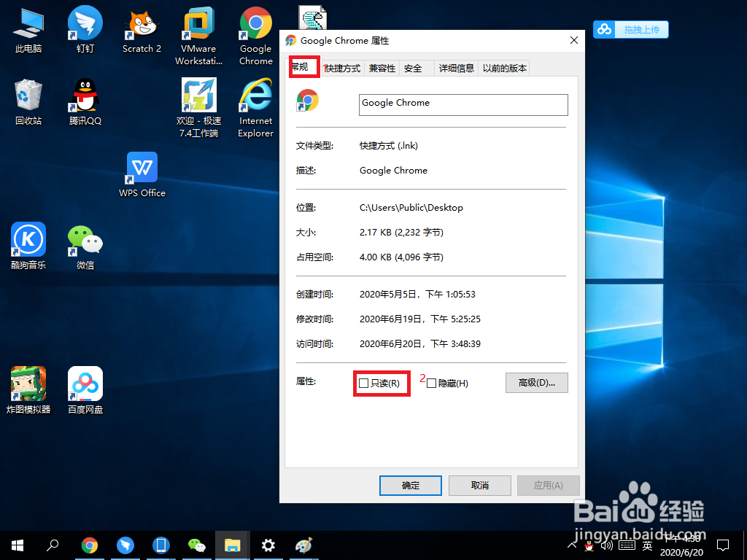Click size value 2.17 KB (2,232 字节)
747x560 pixels.
point(401,233)
